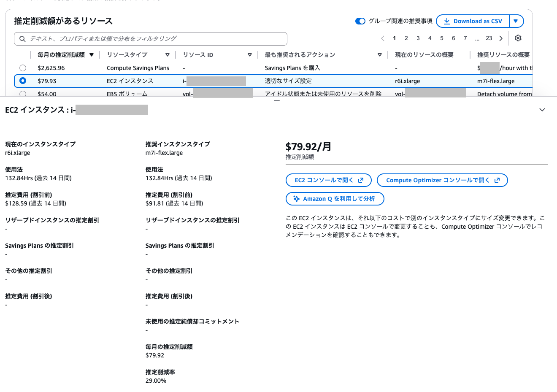Select the EBS ボリューム row radio button

(x=23, y=94)
